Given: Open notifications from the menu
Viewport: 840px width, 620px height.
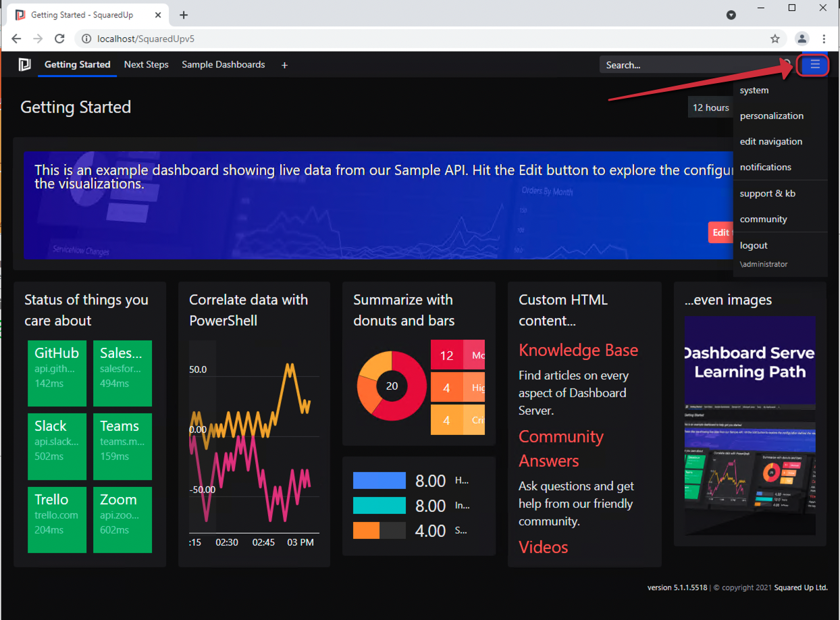Looking at the screenshot, I should (781, 167).
